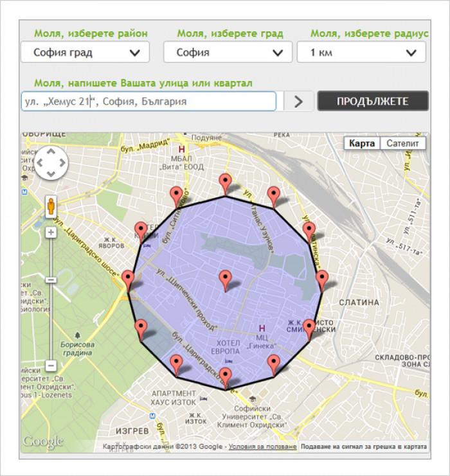
Task: Open the region dropdown showing София град
Action: 85,52
